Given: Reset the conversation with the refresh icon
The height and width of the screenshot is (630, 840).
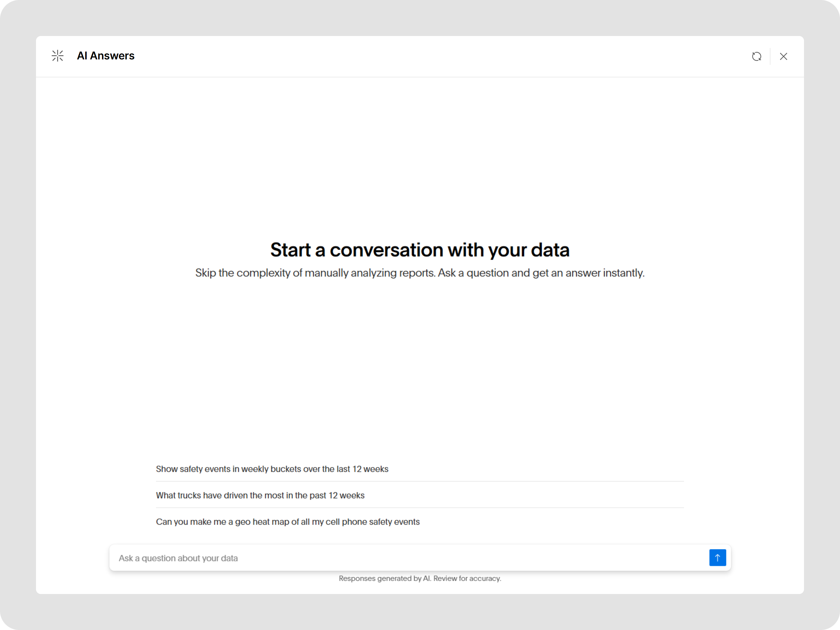Looking at the screenshot, I should point(757,56).
